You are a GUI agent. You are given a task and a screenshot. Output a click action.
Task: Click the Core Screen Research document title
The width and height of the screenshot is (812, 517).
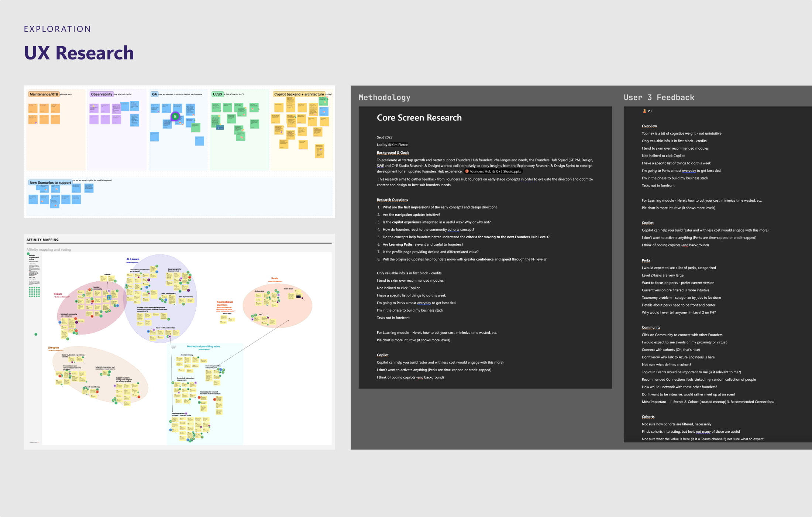[x=419, y=117]
